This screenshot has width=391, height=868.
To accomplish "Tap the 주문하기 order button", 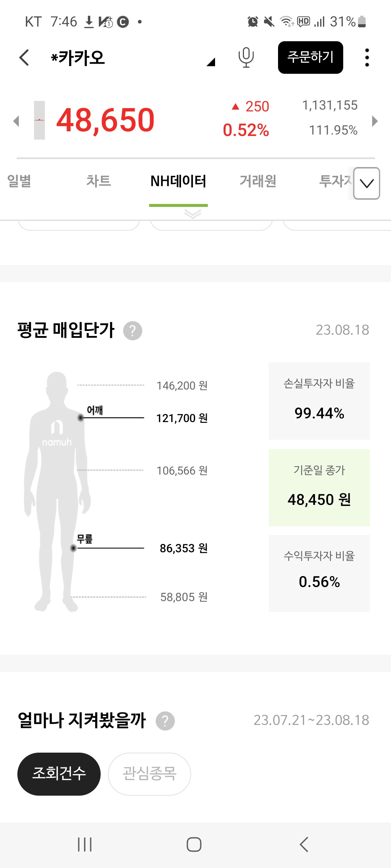I will click(x=311, y=58).
